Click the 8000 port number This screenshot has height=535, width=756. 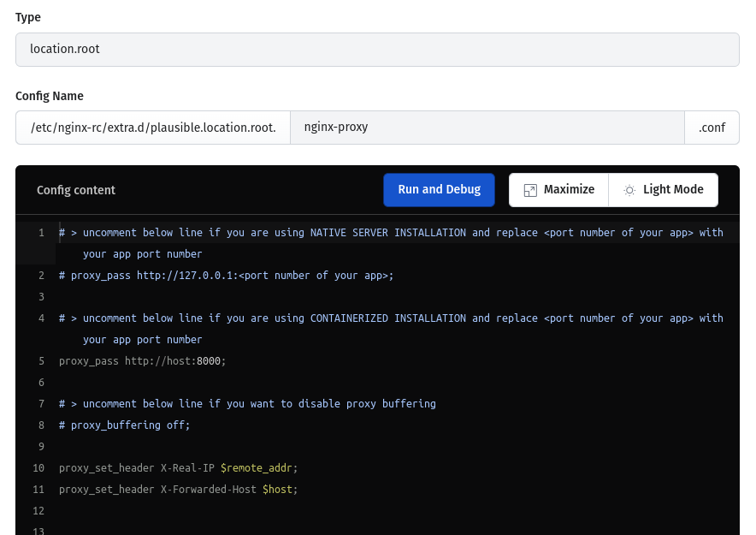pyautogui.click(x=209, y=361)
